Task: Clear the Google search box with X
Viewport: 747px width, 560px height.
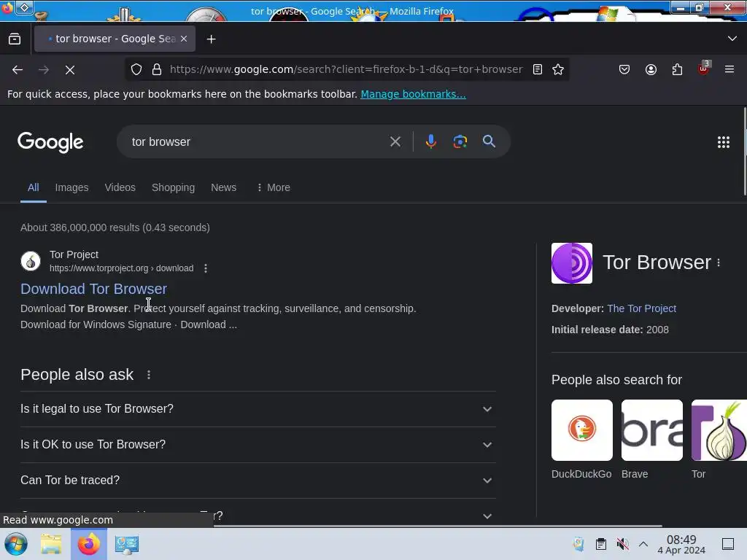Action: (395, 141)
